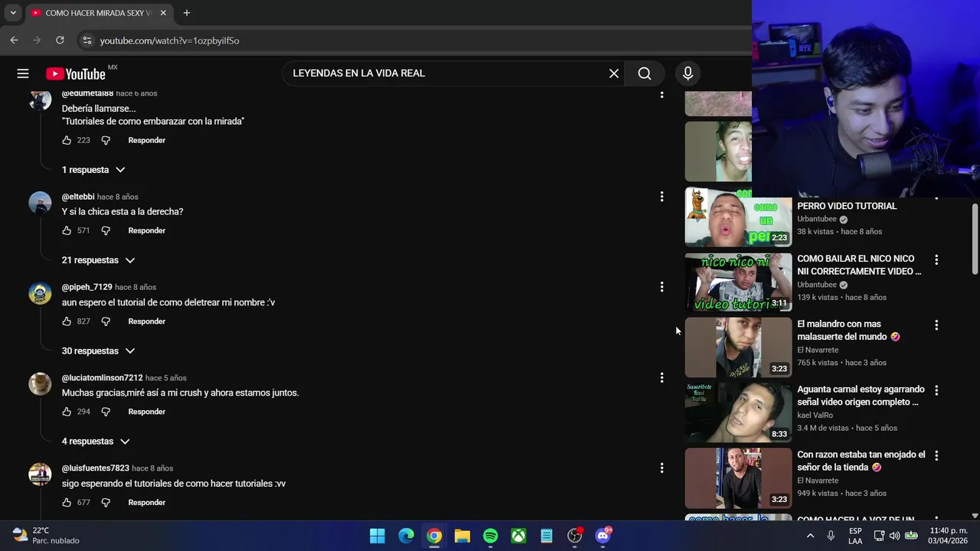Open options menu for @edumetal88 comment
The width and height of the screenshot is (980, 551).
point(661,94)
